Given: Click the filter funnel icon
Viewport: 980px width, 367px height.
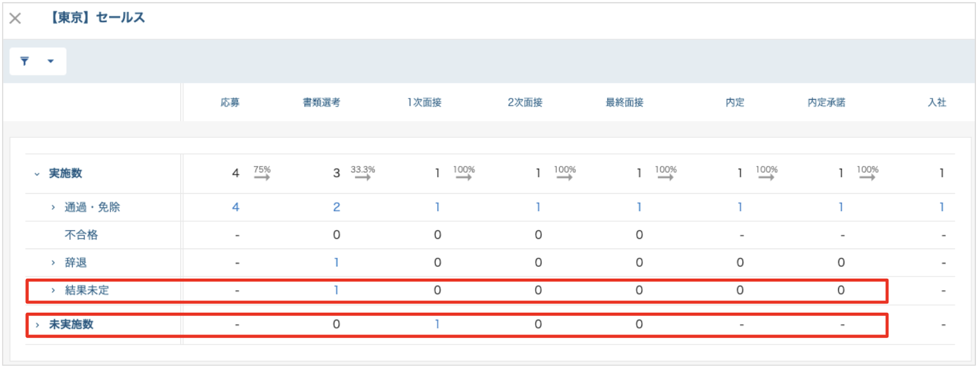Looking at the screenshot, I should click(24, 62).
